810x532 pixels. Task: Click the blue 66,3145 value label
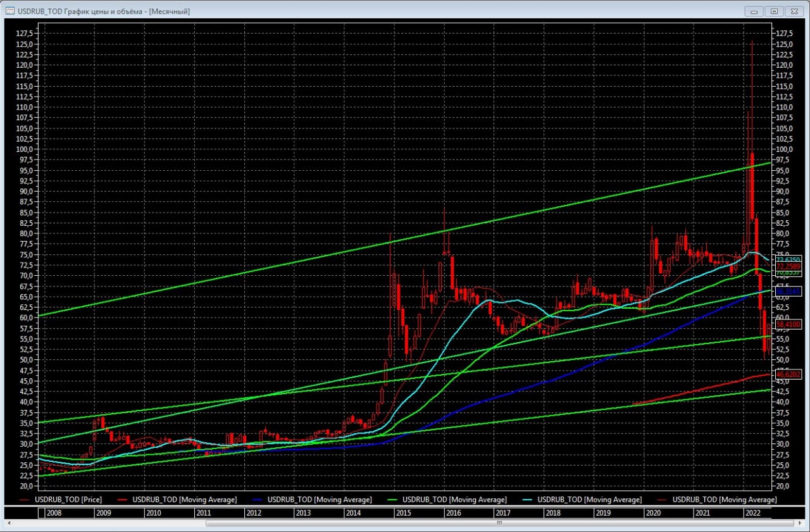point(788,291)
